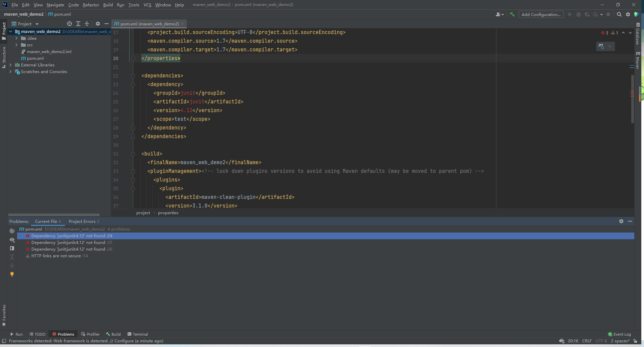Open Favorites tool window sidebar
Viewport: 644px width, 347px height.
click(4, 315)
